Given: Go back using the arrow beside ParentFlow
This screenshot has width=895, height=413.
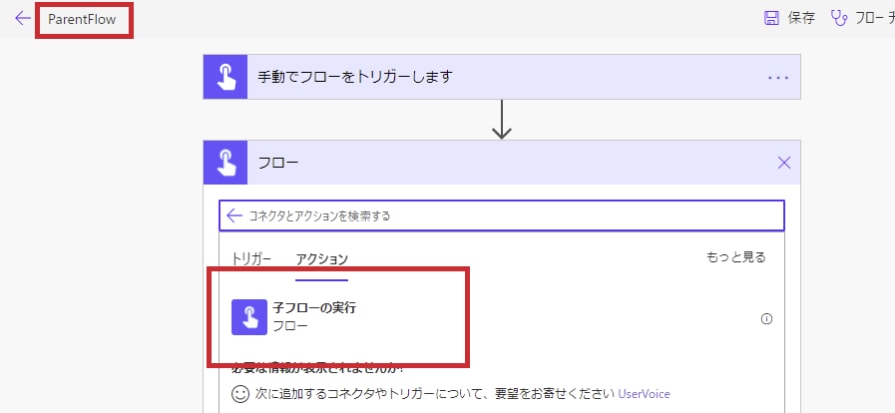Looking at the screenshot, I should click(22, 18).
